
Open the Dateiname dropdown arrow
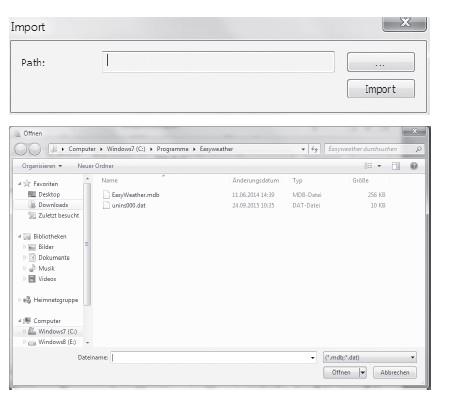pos(312,358)
